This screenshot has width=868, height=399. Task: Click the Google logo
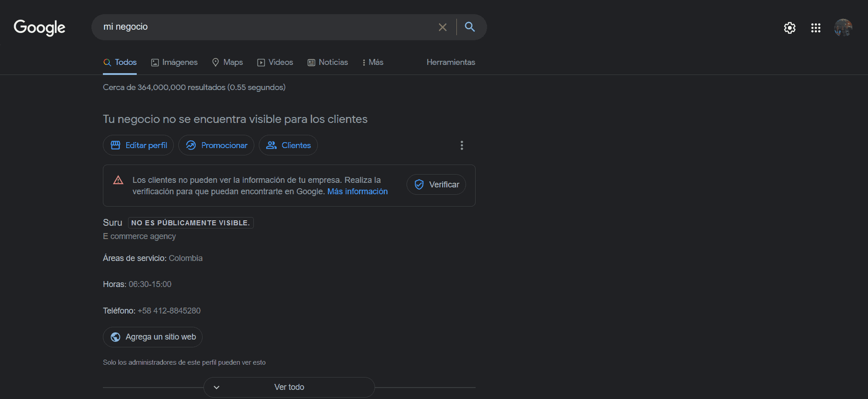coord(39,27)
